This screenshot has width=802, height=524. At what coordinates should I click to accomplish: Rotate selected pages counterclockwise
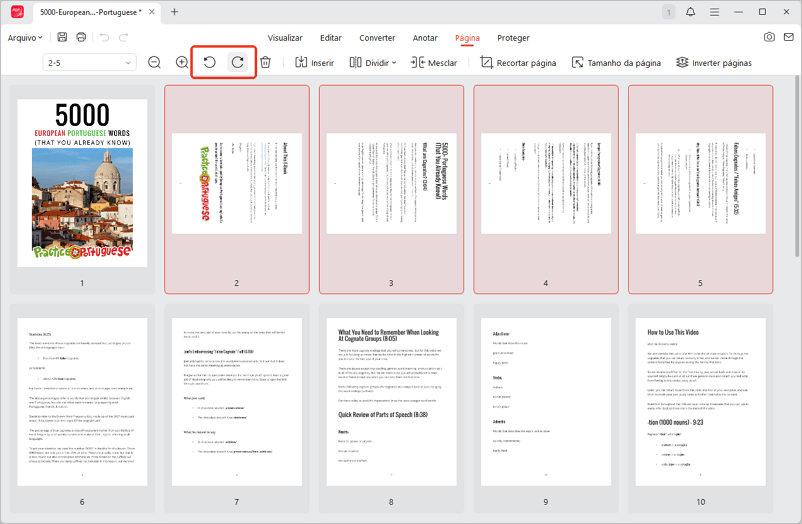pos(210,62)
